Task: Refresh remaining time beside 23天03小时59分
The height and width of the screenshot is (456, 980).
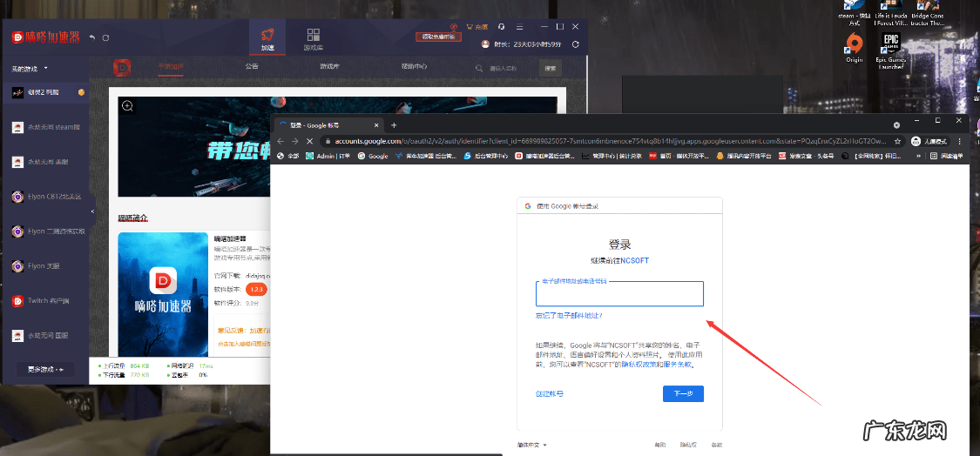Action: pos(576,44)
